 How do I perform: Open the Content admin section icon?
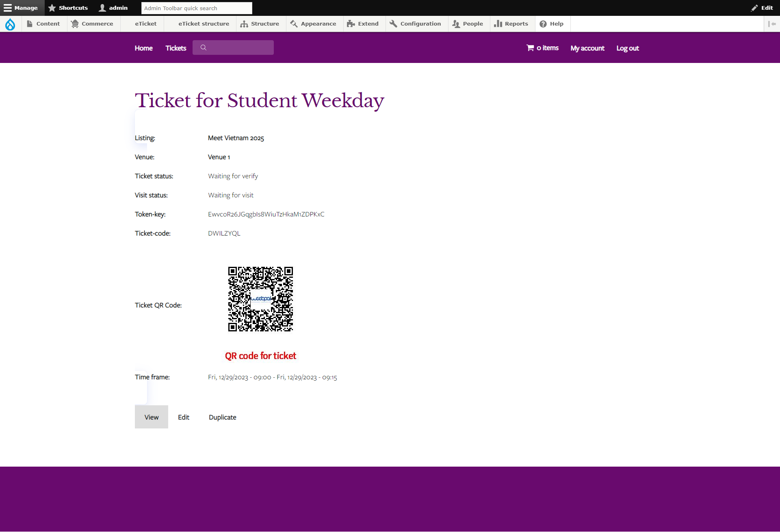[x=30, y=24]
